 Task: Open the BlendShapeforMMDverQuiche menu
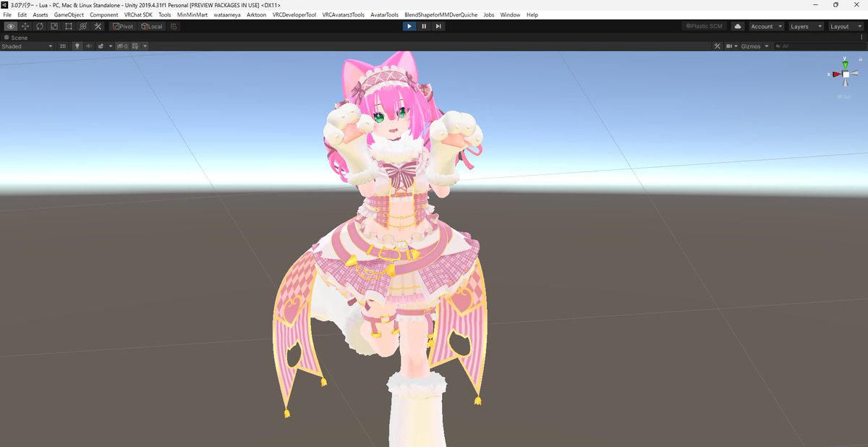tap(441, 14)
